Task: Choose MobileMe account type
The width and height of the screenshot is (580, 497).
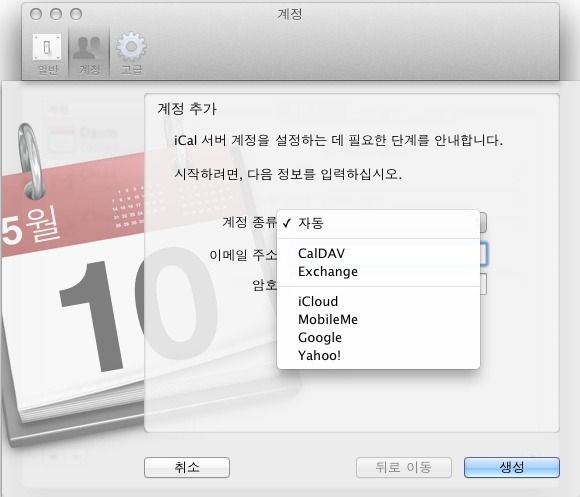Action: (x=378, y=320)
